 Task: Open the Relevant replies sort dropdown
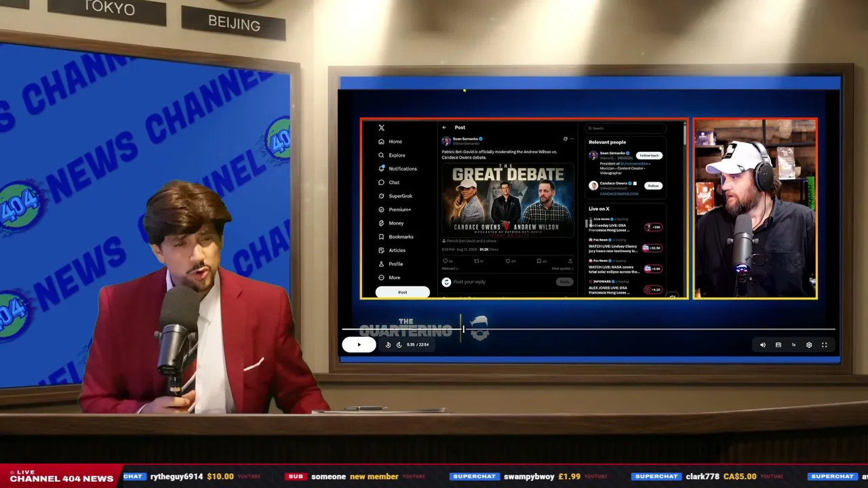click(450, 268)
